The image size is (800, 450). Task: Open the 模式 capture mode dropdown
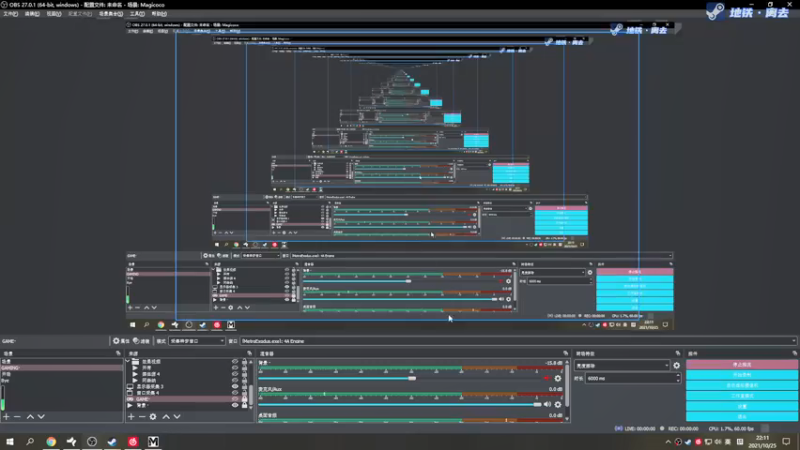click(x=197, y=341)
